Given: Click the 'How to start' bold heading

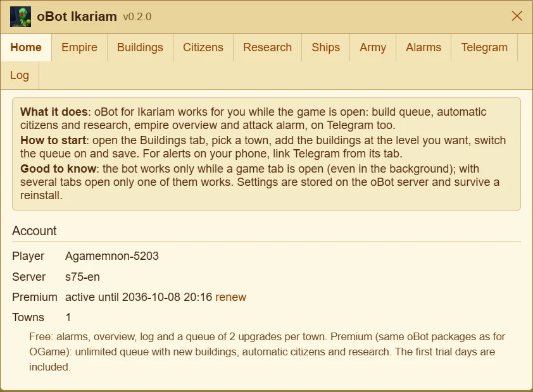Looking at the screenshot, I should click(53, 140).
